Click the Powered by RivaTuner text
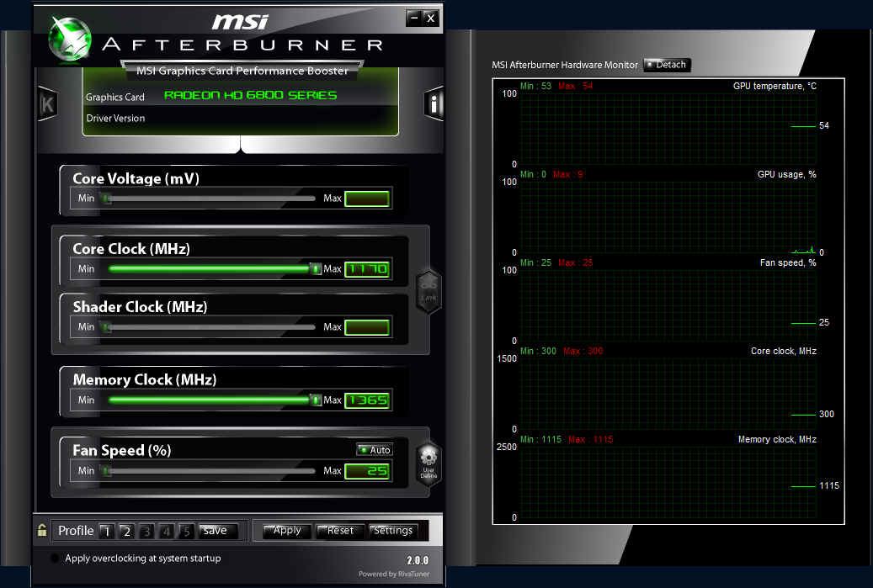The height and width of the screenshot is (588, 873). (x=394, y=574)
